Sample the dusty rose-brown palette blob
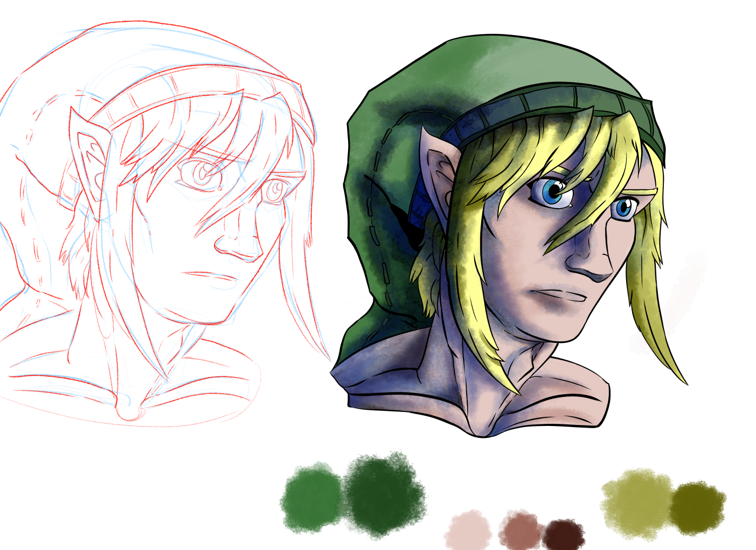 pyautogui.click(x=521, y=531)
